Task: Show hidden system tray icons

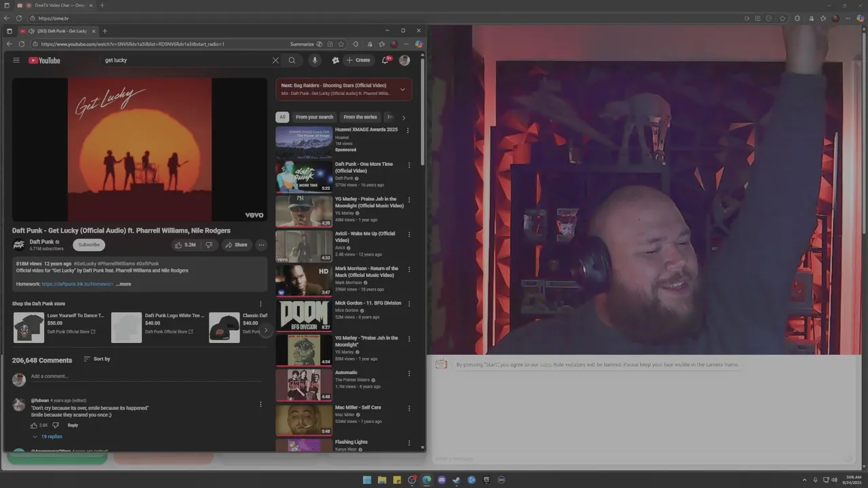Action: pos(805,480)
